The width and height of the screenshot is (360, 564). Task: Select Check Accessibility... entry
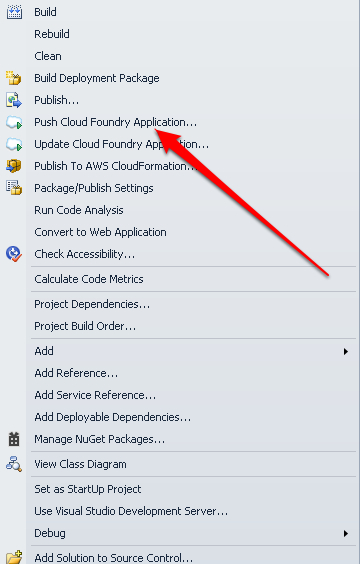[x=85, y=254]
